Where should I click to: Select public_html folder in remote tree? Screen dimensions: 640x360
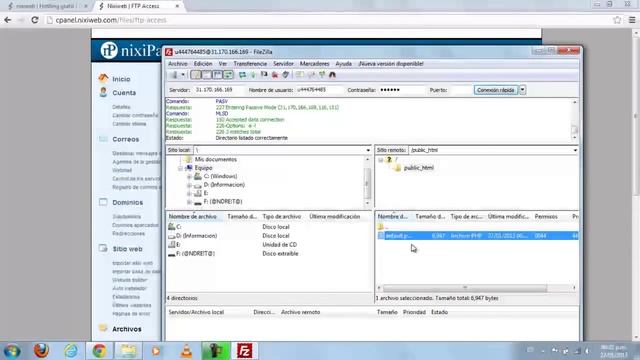coord(418,168)
